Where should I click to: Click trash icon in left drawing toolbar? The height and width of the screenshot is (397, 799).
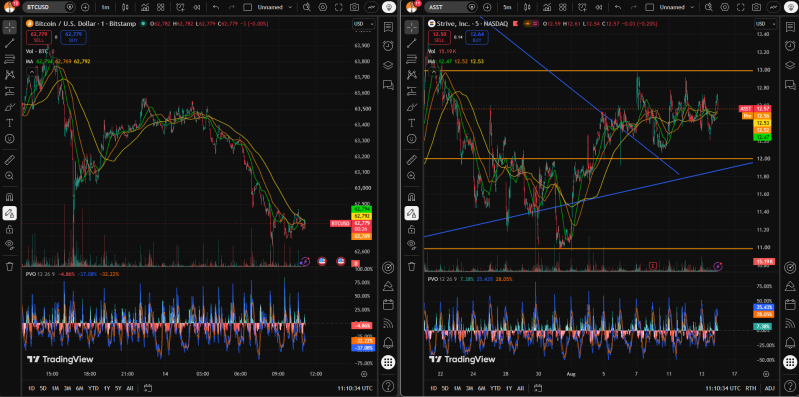click(x=9, y=266)
